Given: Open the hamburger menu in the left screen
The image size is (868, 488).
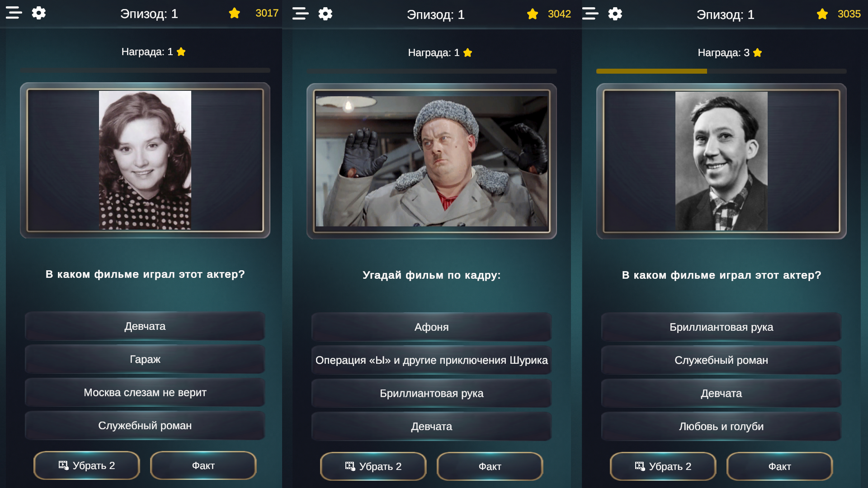Looking at the screenshot, I should (14, 13).
